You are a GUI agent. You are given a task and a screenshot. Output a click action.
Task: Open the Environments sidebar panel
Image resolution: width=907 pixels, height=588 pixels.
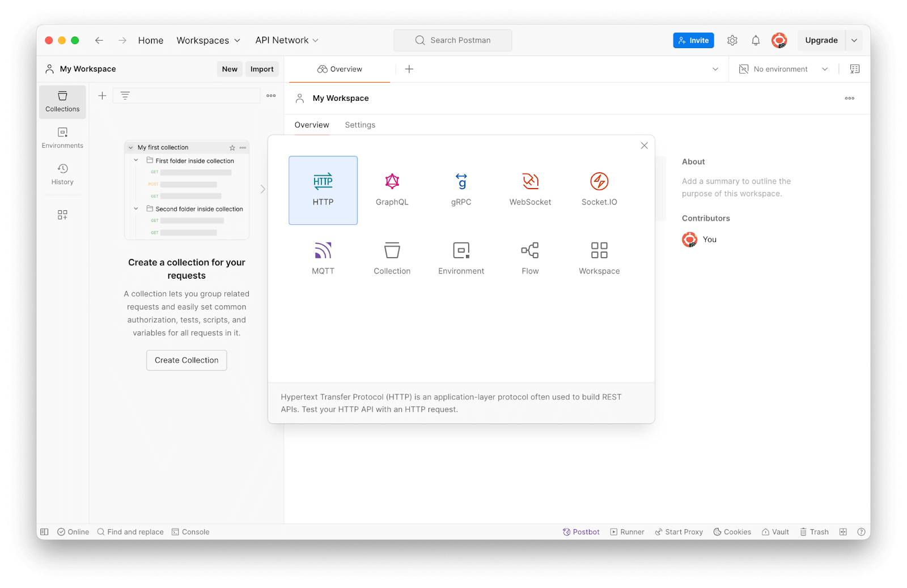click(62, 138)
